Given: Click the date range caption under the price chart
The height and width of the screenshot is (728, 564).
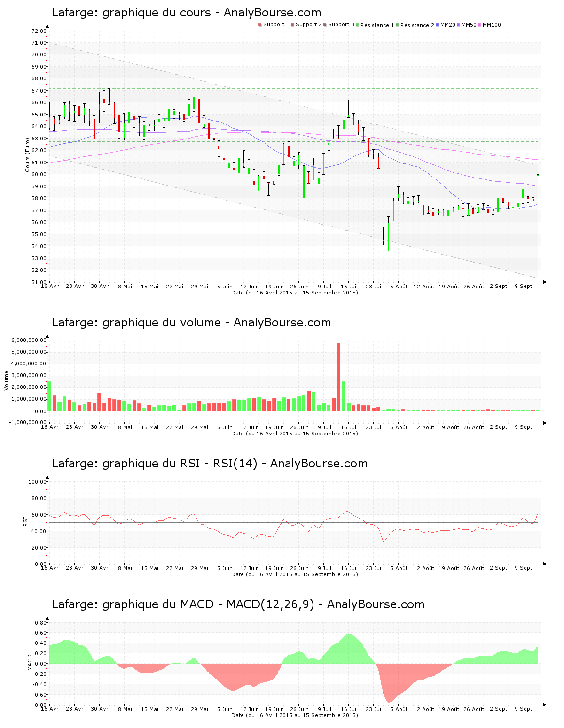Looking at the screenshot, I should pyautogui.click(x=295, y=293).
